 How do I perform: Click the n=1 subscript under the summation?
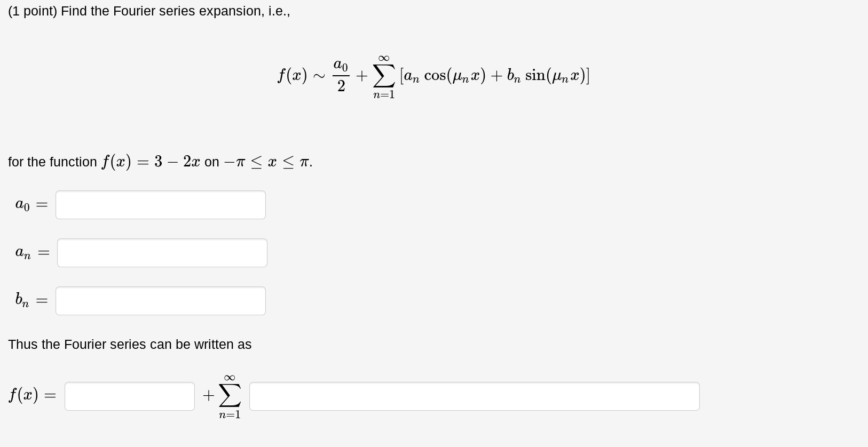[x=229, y=414]
